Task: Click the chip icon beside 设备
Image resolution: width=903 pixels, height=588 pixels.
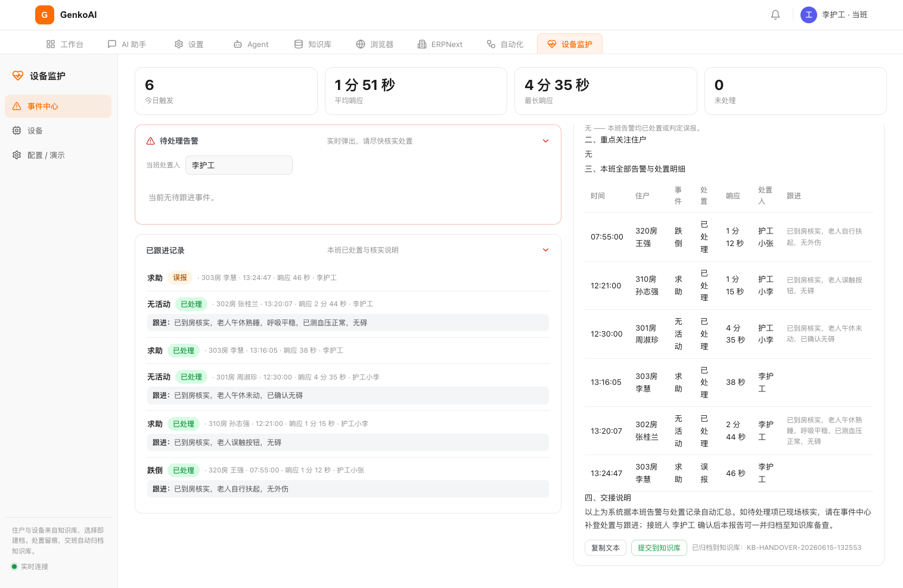Action: pyautogui.click(x=17, y=130)
